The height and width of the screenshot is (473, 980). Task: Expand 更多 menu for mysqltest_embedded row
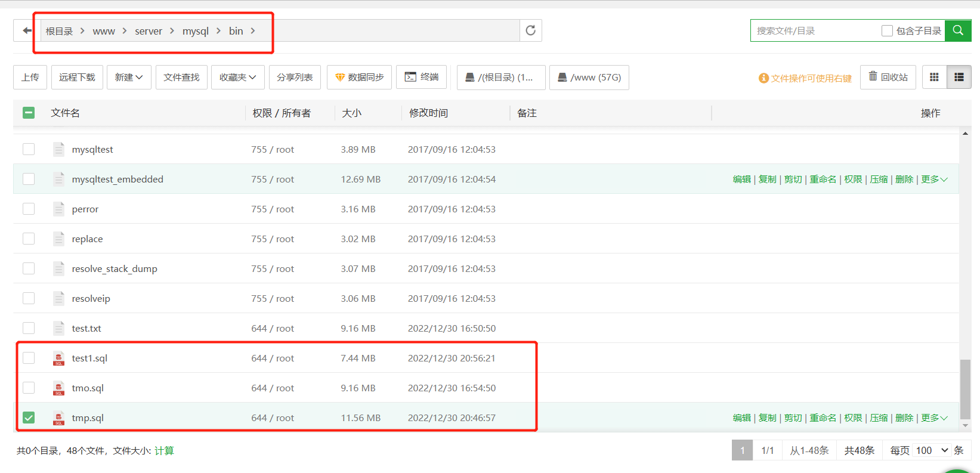[934, 180]
